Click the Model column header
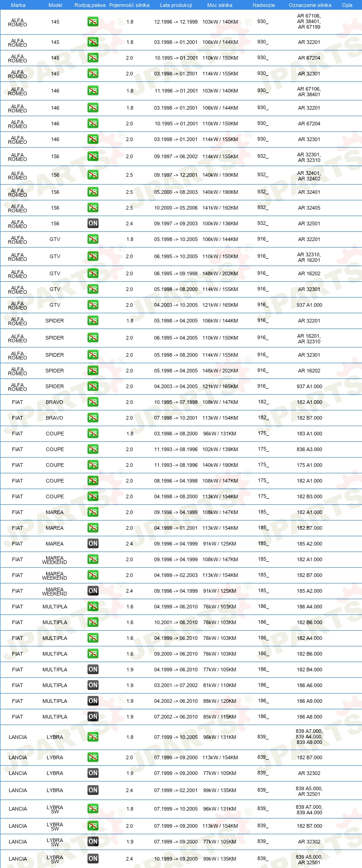Viewport: 362px width, 868px height. 56,5
